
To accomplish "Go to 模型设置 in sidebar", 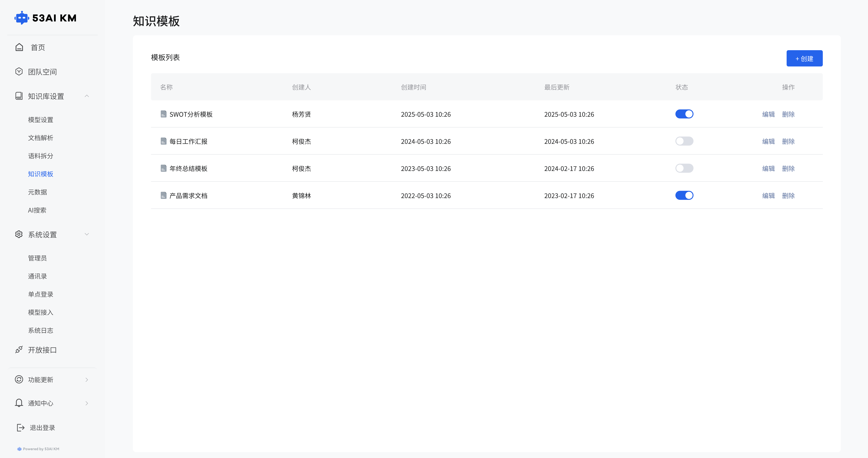I will (x=40, y=120).
